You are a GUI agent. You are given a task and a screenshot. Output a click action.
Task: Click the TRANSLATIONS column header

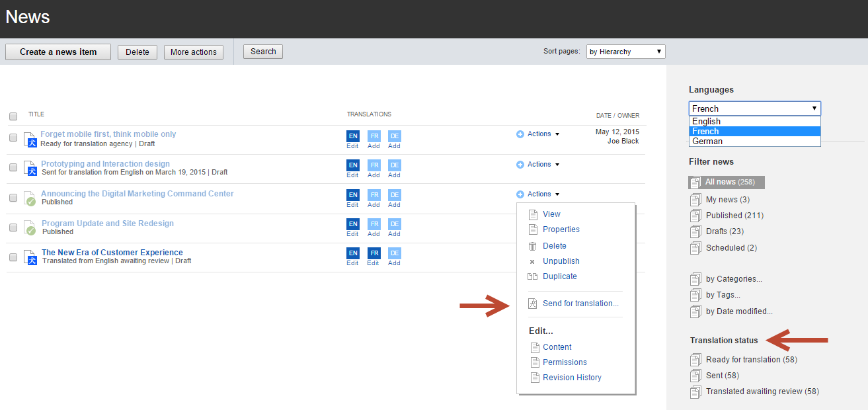point(369,114)
